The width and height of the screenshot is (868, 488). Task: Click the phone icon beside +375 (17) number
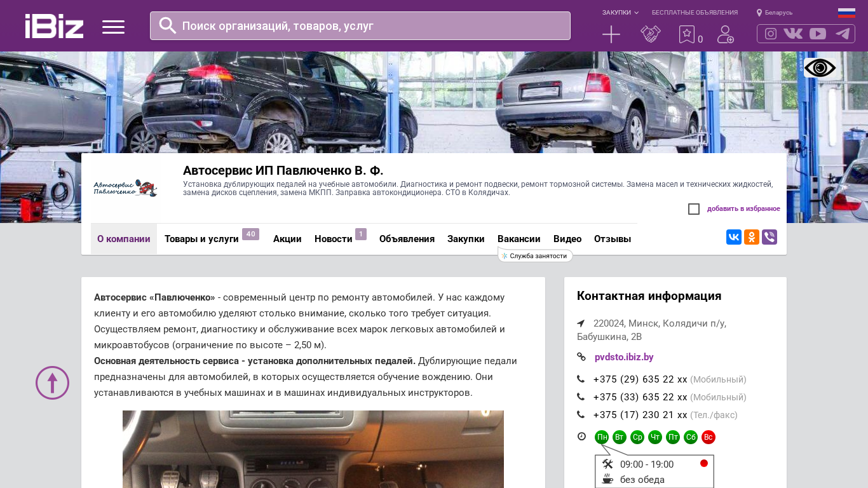click(x=581, y=415)
